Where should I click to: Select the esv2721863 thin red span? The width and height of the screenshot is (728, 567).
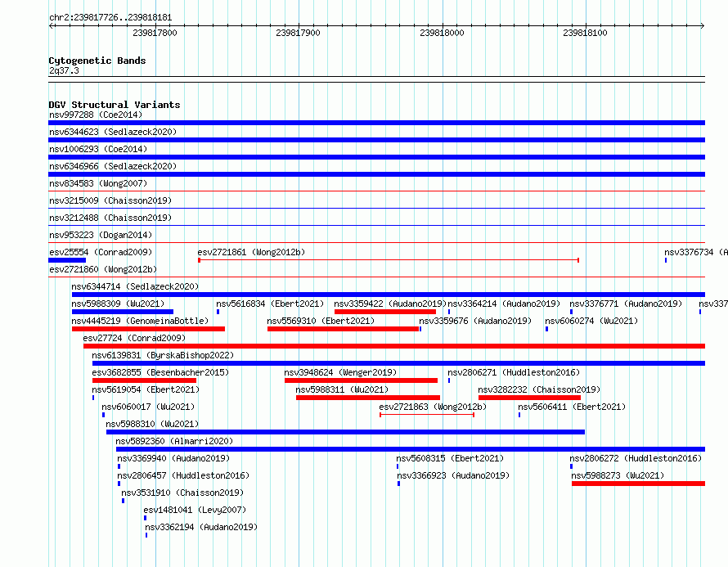427,415
